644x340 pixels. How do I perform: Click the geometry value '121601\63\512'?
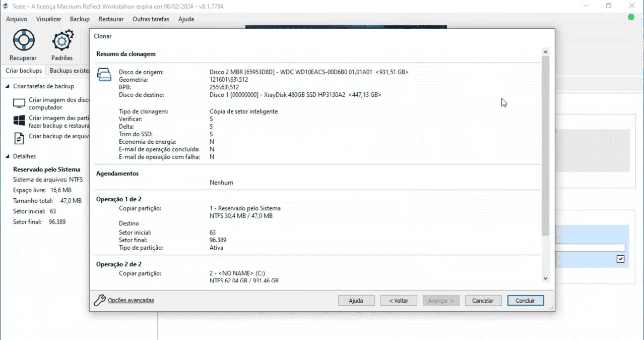point(229,80)
